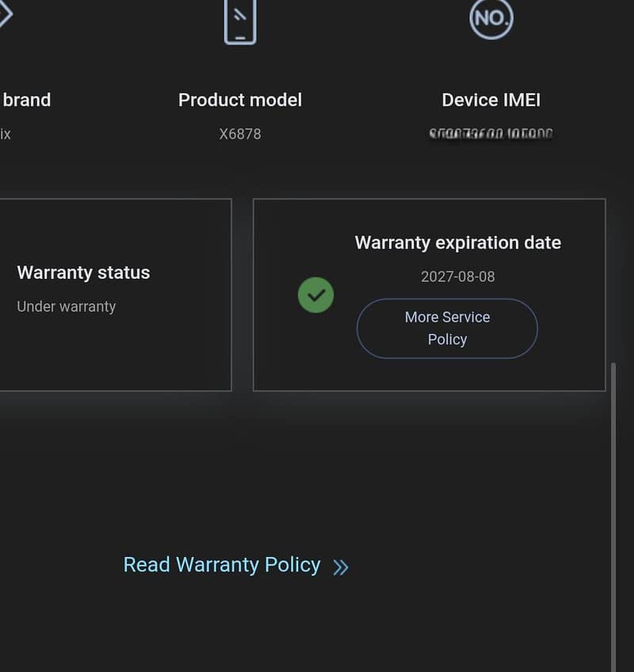
Task: Click the Warranty expiration date card
Action: (430, 295)
